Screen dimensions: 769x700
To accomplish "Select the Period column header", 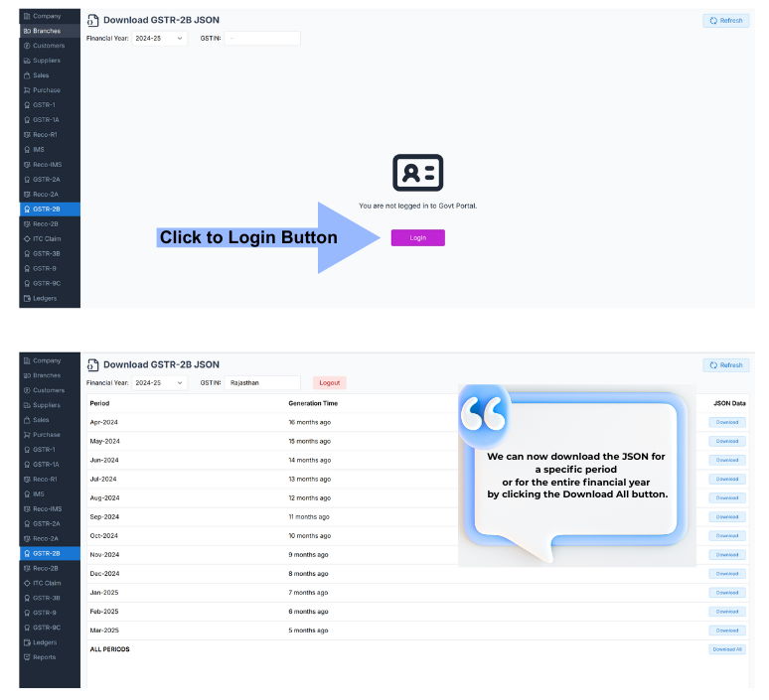I will click(99, 403).
